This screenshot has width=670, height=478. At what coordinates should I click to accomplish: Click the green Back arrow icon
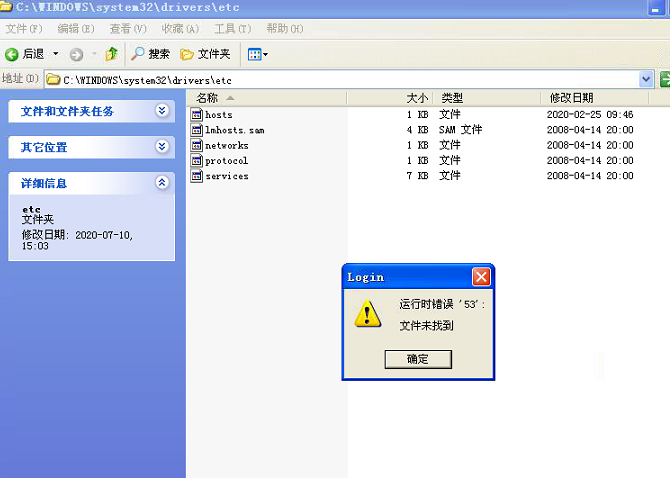tap(12, 54)
